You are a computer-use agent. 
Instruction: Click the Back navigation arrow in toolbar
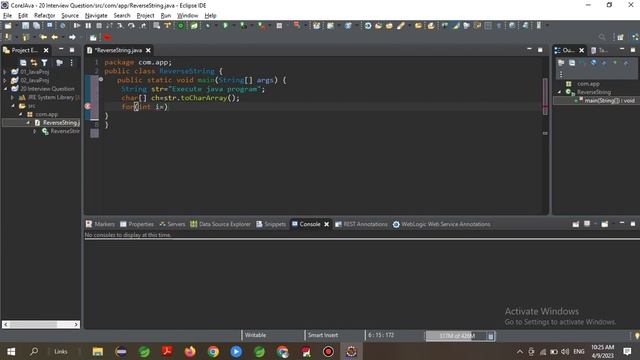[x=54, y=37]
